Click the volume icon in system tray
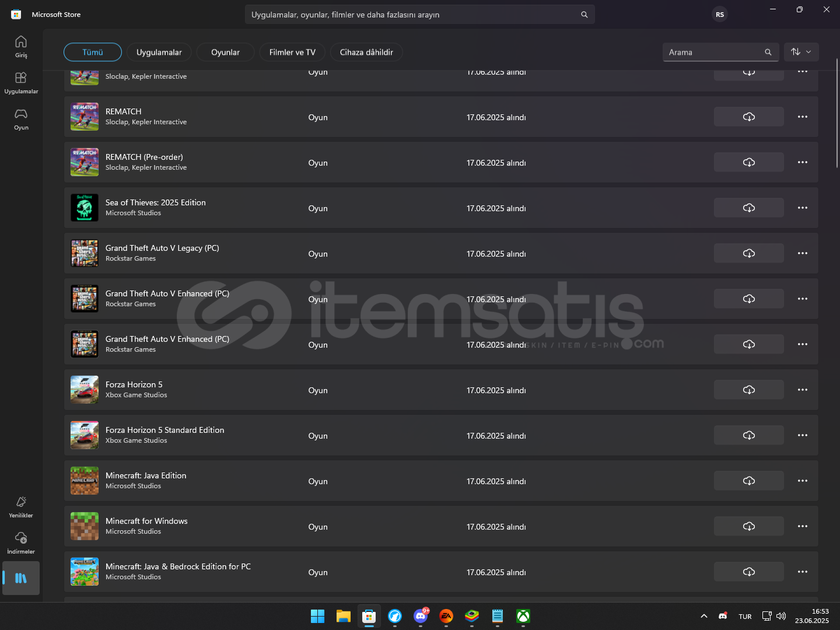Image resolution: width=840 pixels, height=630 pixels. click(781, 616)
